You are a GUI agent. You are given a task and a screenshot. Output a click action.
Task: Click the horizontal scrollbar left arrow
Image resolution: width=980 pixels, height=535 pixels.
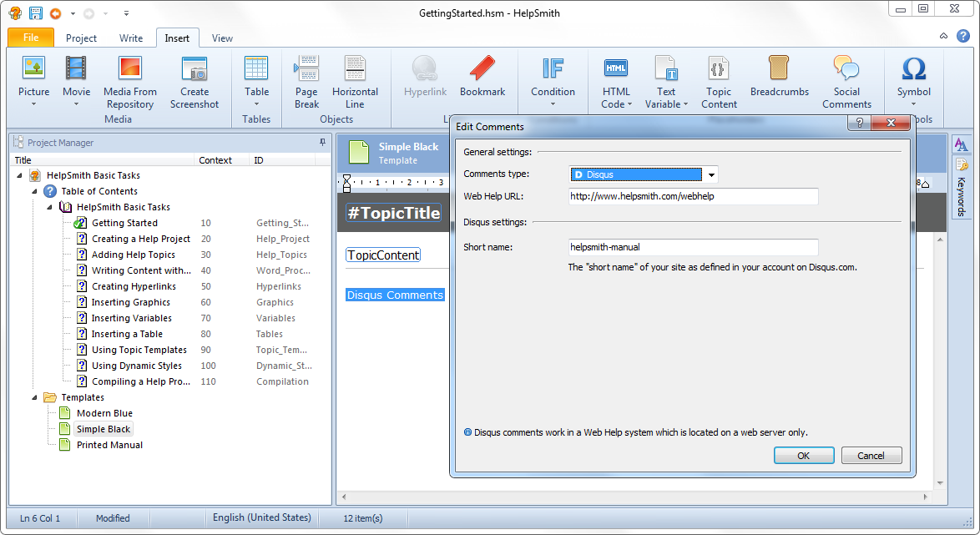point(344,497)
